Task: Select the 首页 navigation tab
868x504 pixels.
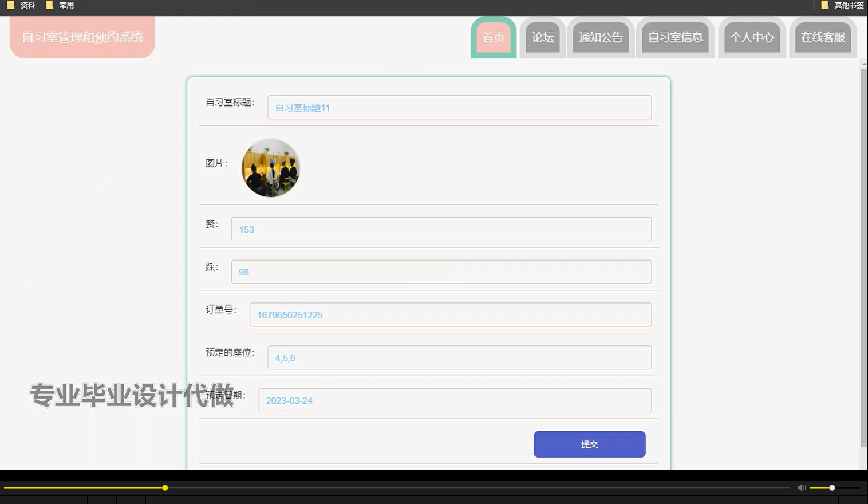Action: click(x=493, y=37)
